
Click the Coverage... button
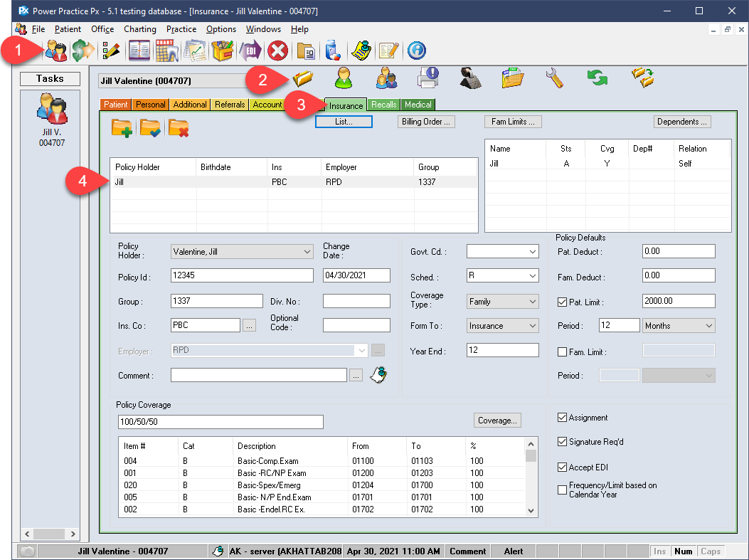[497, 421]
